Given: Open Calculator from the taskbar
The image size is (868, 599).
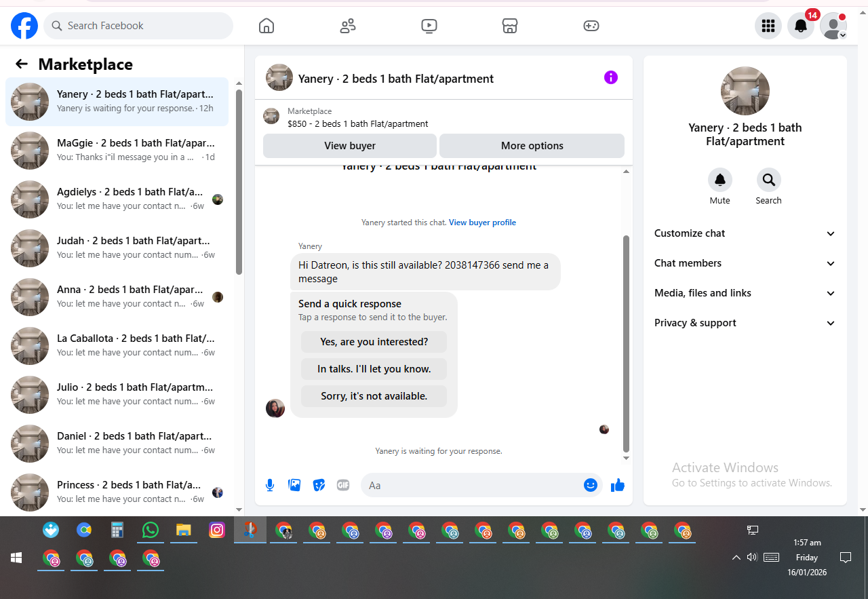Looking at the screenshot, I should pos(117,530).
